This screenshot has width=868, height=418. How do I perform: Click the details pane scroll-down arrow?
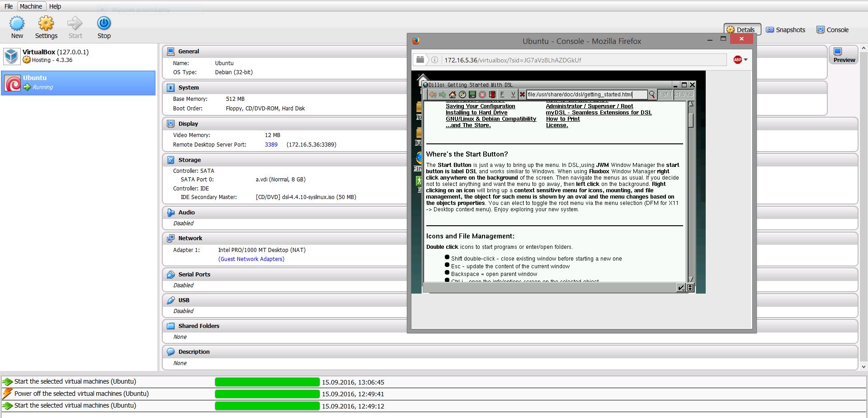[863, 367]
